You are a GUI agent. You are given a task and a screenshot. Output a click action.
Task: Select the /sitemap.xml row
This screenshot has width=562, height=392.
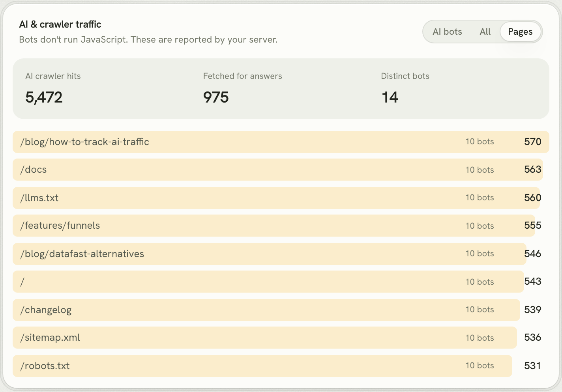coord(281,338)
